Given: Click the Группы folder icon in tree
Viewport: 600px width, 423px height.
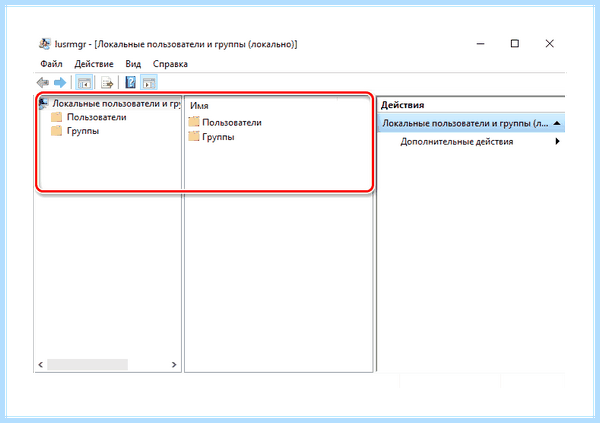Looking at the screenshot, I should (x=57, y=131).
